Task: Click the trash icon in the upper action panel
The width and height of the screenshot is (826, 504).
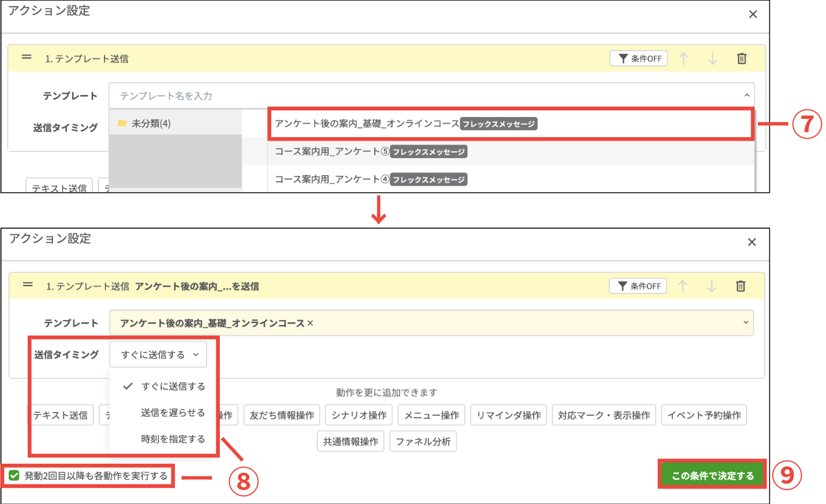Action: 742,58
